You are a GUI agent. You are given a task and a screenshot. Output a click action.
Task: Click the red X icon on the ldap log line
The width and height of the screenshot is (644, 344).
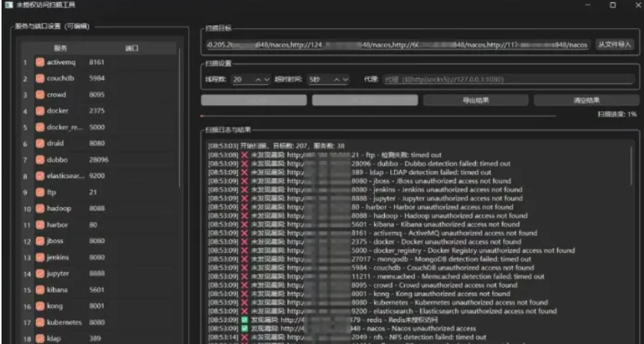click(x=245, y=172)
